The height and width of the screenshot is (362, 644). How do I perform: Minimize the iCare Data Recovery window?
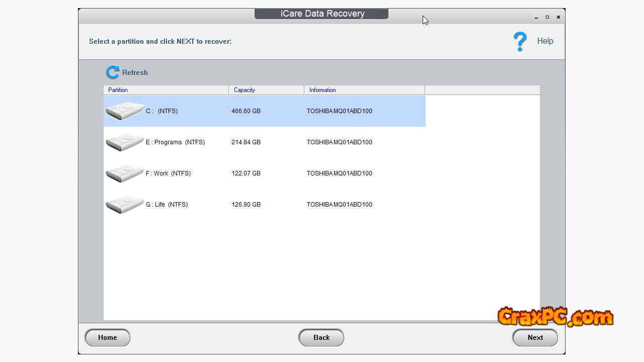[x=536, y=18]
